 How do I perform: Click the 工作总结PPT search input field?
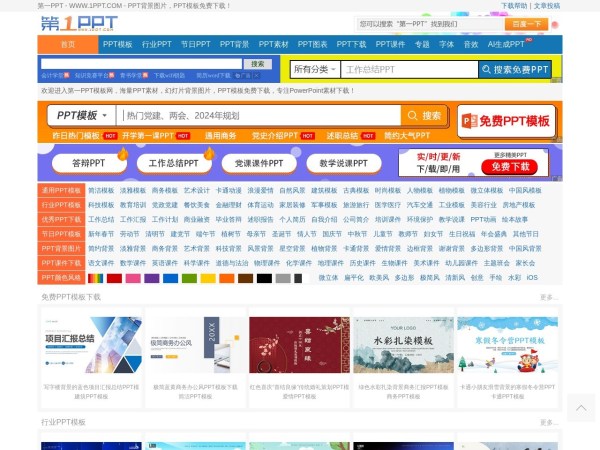coord(408,70)
